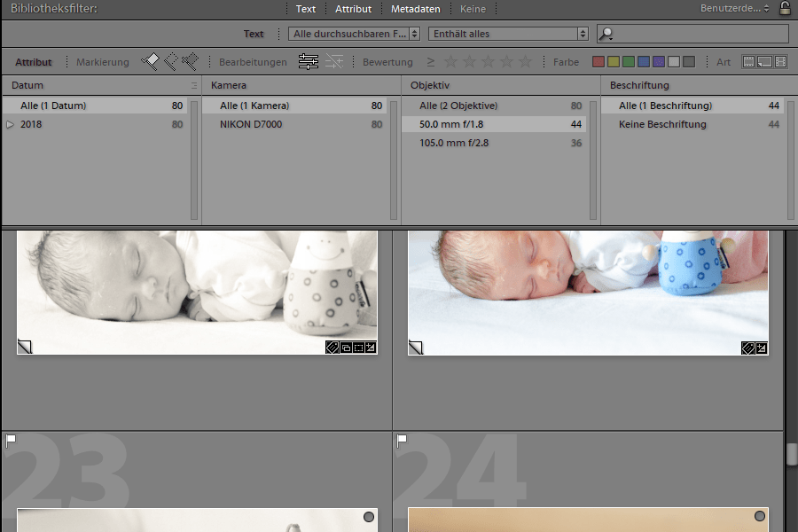Toggle the flag on grid cell 24

pos(402,439)
